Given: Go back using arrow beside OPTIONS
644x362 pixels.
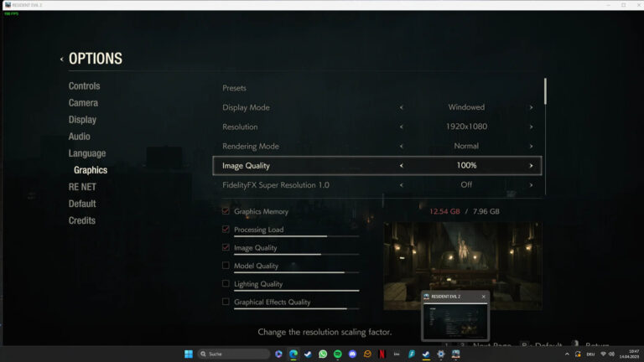Looking at the screenshot, I should pos(61,59).
